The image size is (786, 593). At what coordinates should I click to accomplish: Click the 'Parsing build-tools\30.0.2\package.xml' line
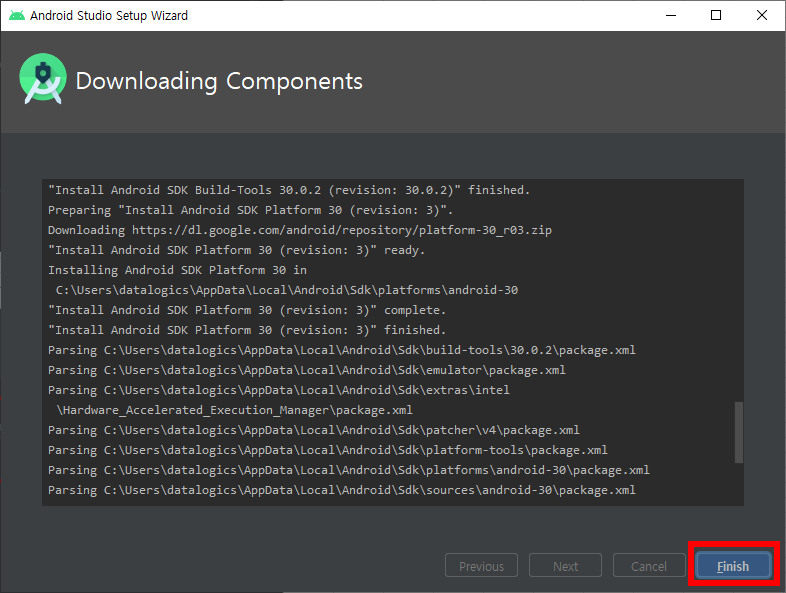tap(342, 350)
